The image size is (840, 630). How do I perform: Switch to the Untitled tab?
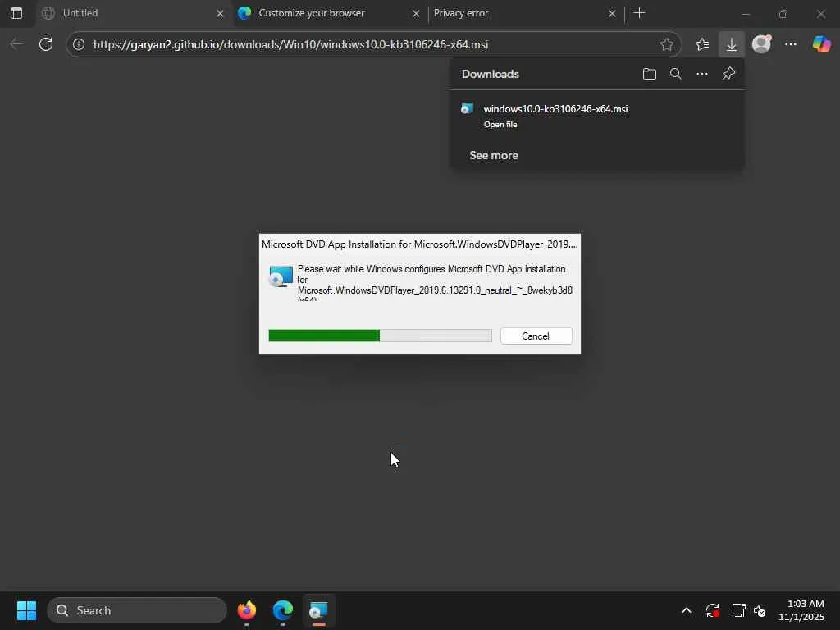tap(132, 13)
